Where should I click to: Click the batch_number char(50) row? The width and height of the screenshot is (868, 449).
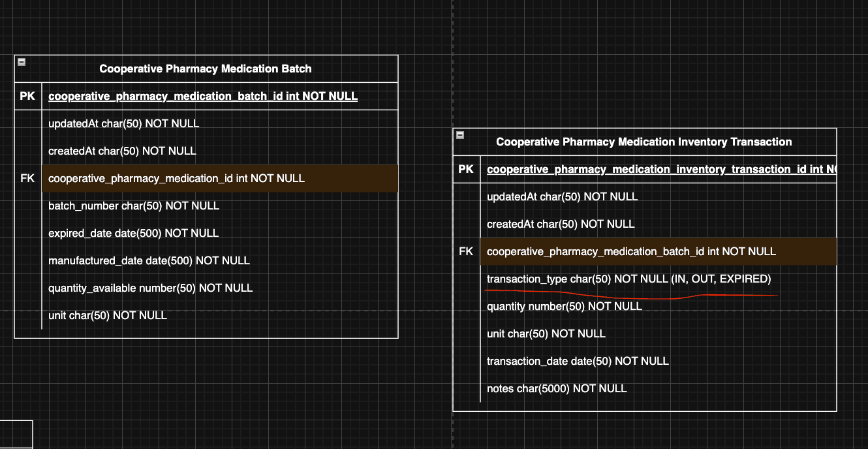[x=134, y=206]
